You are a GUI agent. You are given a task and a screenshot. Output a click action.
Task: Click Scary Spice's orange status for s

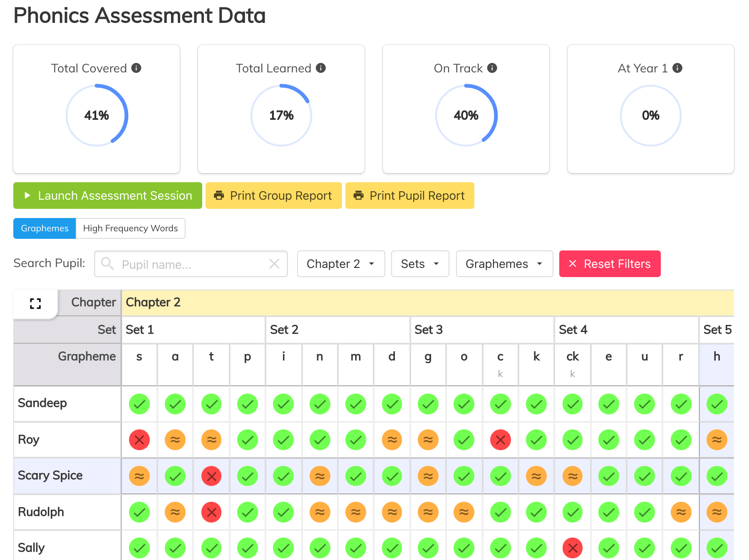pyautogui.click(x=139, y=476)
